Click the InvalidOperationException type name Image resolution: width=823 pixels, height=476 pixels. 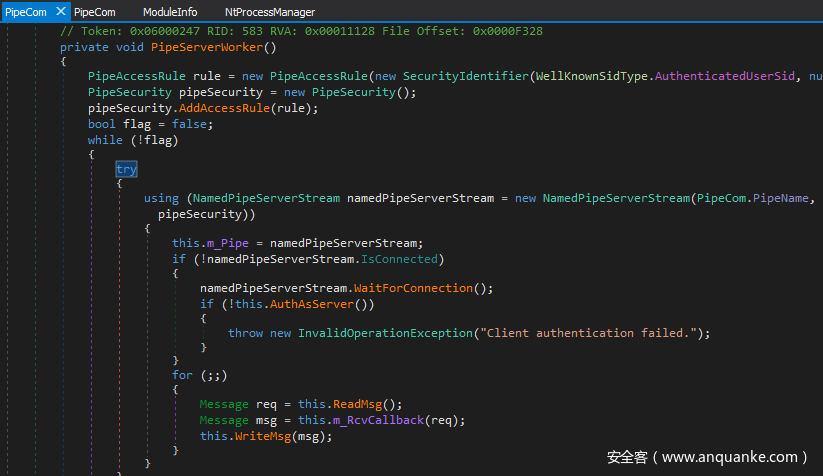[x=386, y=333]
